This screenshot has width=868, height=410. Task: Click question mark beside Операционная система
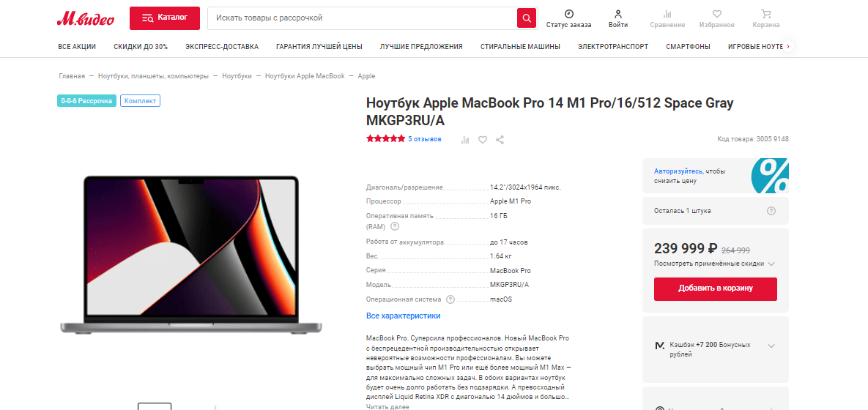pyautogui.click(x=450, y=299)
